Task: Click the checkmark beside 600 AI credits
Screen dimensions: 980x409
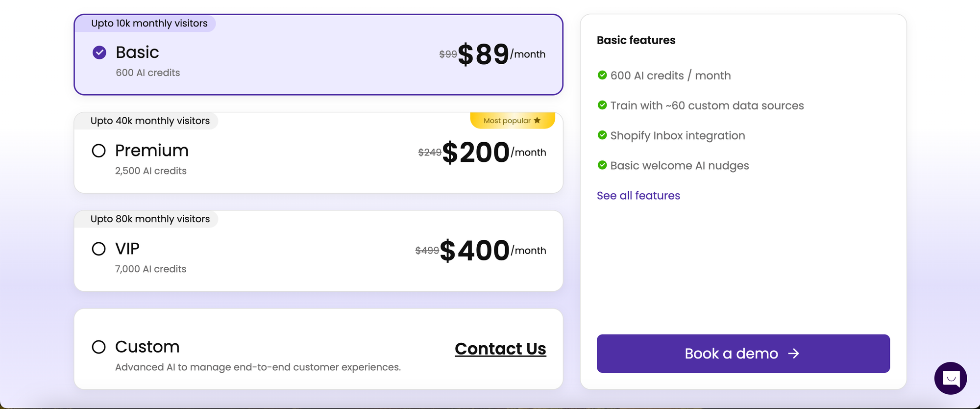Action: [602, 75]
